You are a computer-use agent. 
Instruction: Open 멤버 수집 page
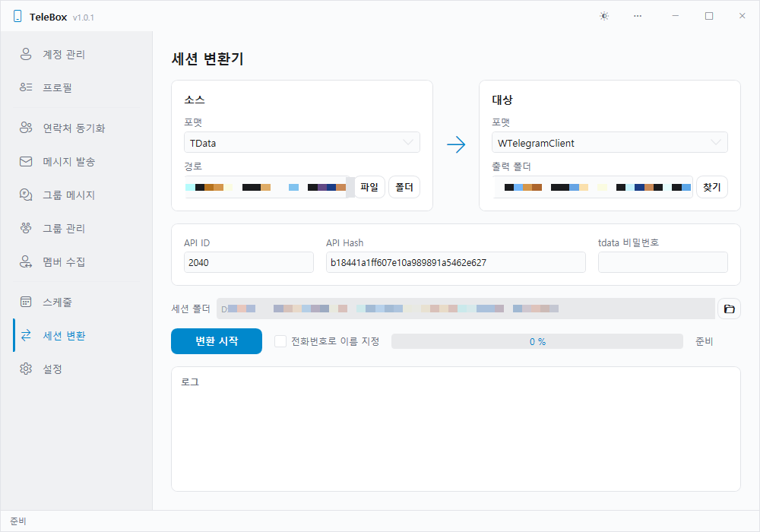pos(77,261)
